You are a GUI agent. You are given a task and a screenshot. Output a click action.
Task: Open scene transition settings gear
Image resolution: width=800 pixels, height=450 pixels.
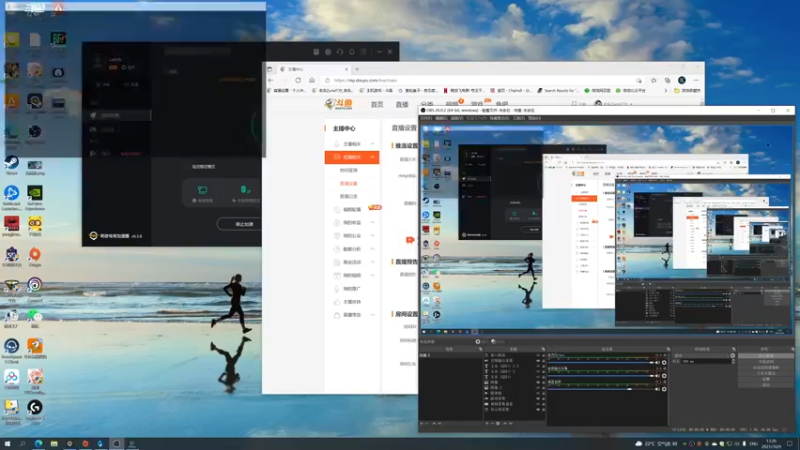coord(733,355)
